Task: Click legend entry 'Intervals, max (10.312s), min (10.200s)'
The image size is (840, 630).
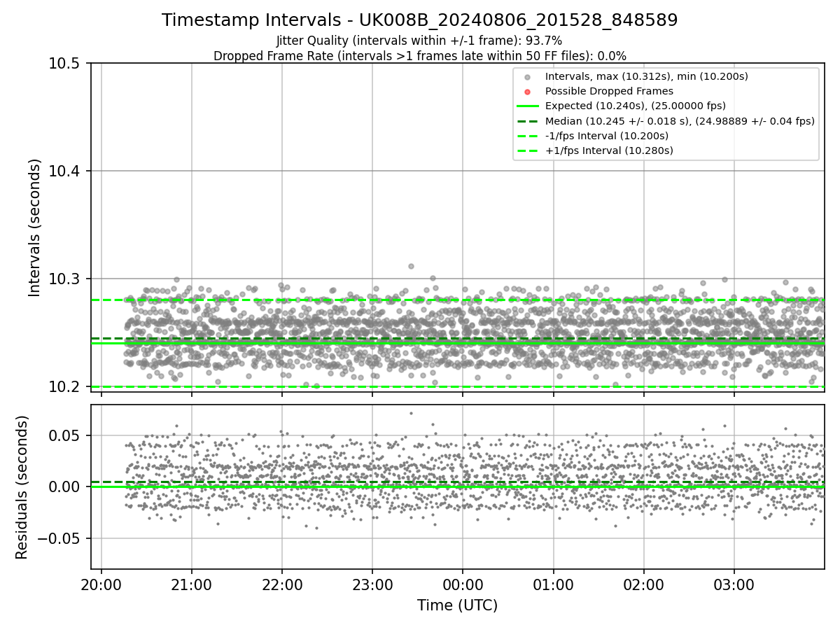Action: click(647, 76)
